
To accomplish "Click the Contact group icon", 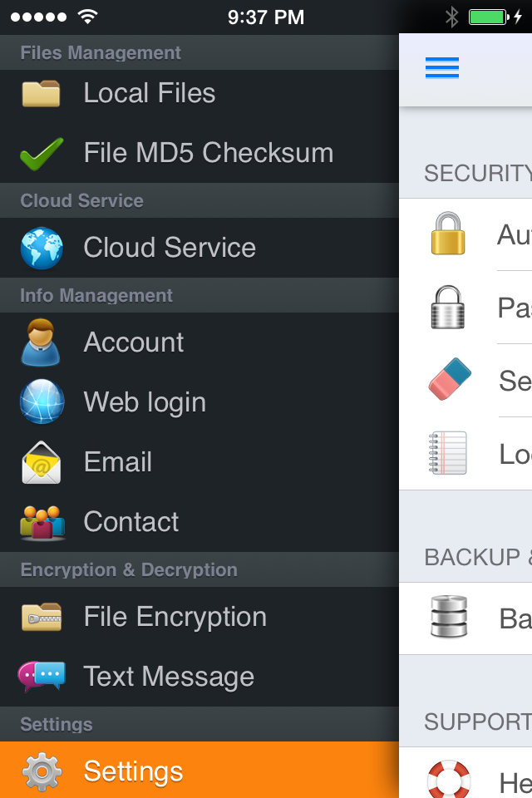I will tap(41, 522).
